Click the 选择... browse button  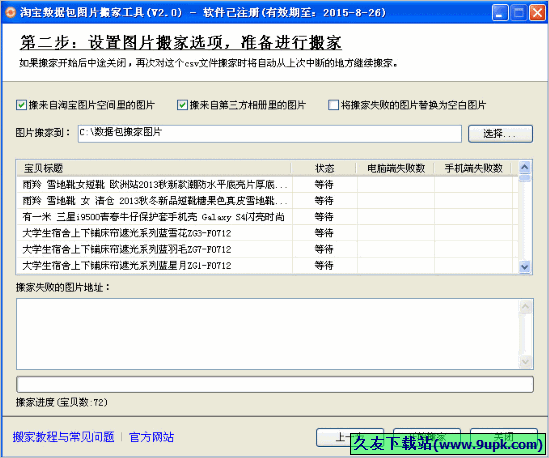pos(500,133)
